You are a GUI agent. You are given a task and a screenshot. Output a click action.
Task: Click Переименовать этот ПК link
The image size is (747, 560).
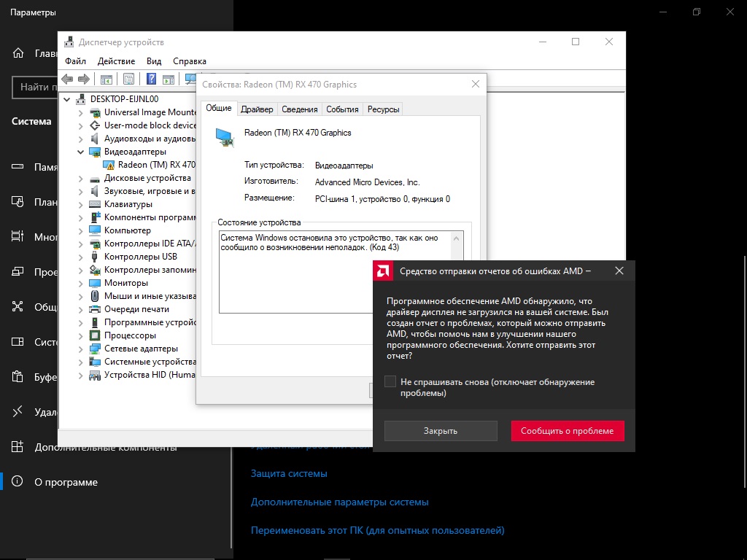(377, 530)
